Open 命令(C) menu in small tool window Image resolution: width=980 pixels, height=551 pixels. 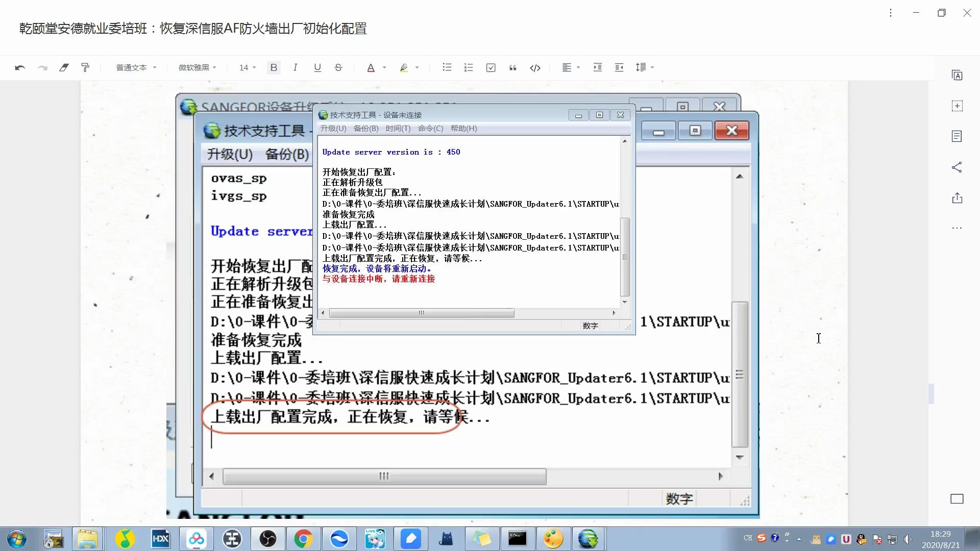[x=430, y=129]
